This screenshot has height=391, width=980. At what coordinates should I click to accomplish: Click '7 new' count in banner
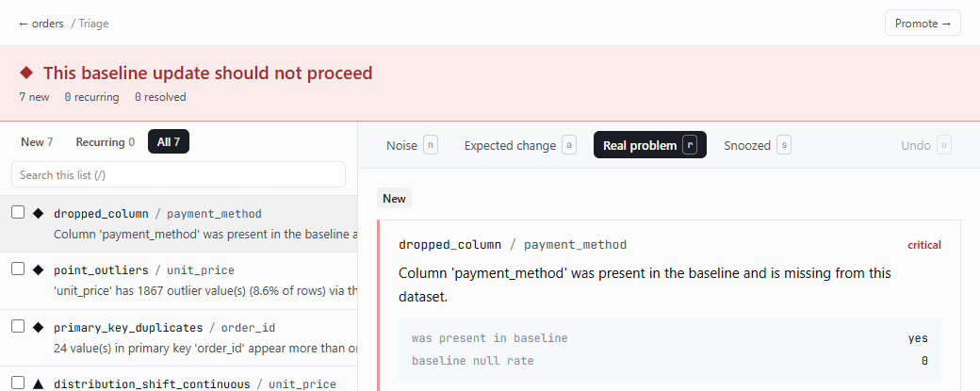click(x=34, y=97)
